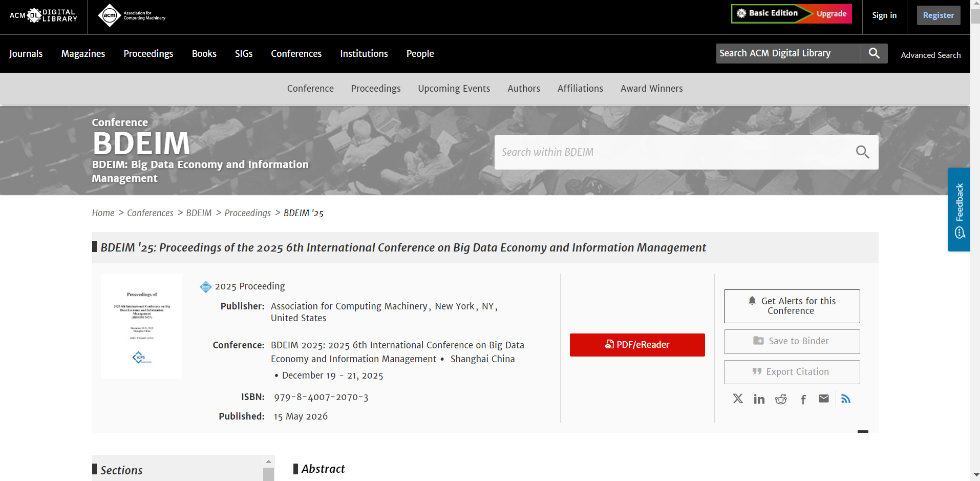
Task: Open the People menu item
Action: tap(420, 54)
